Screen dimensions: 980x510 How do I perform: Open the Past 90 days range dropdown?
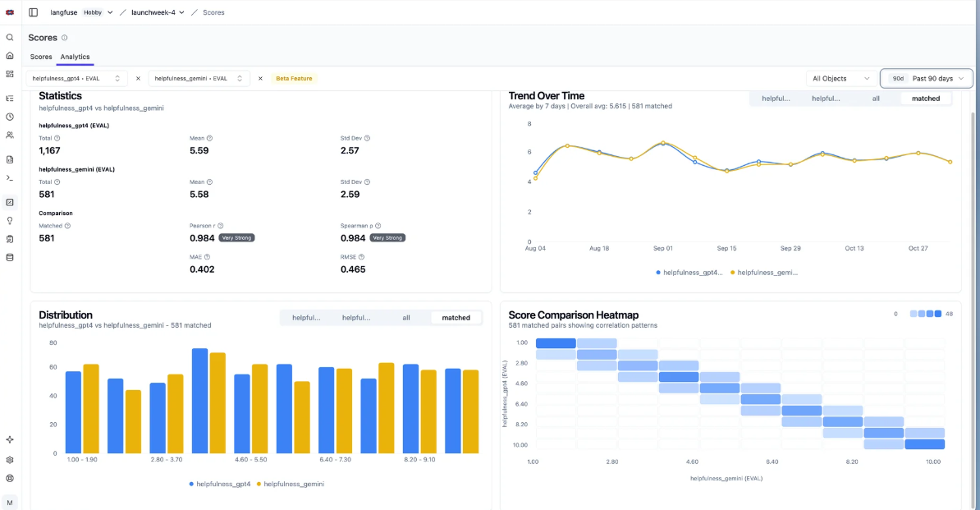[x=927, y=79]
